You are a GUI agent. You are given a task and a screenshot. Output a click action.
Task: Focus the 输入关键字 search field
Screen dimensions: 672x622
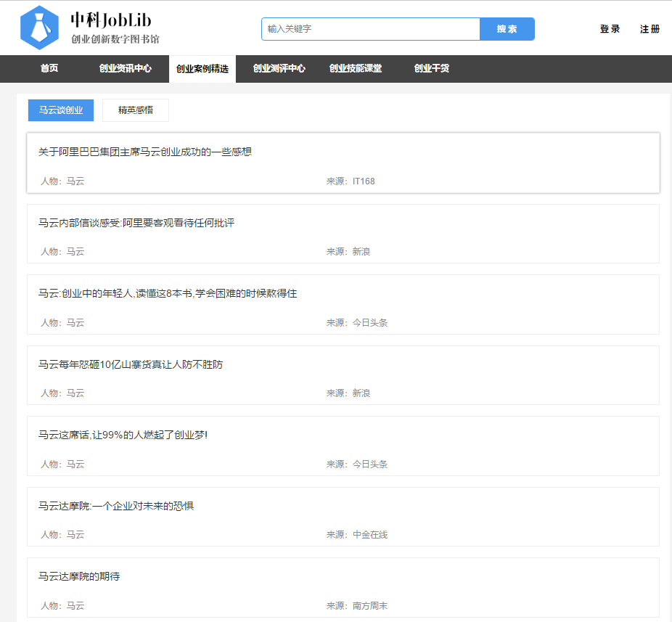(371, 29)
